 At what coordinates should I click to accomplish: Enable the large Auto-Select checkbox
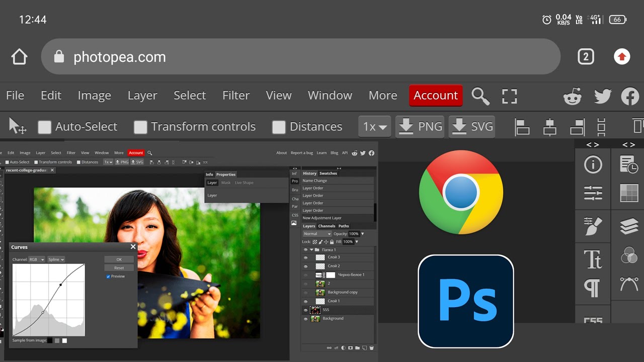45,127
